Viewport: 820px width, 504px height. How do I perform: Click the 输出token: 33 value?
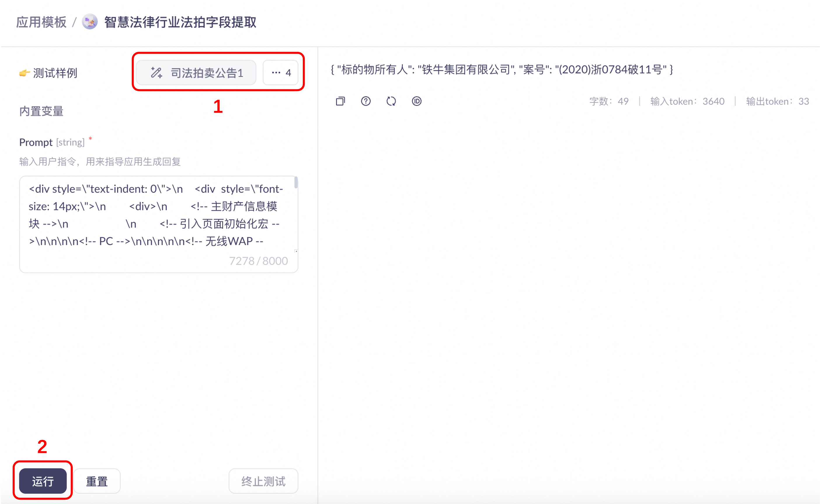777,101
